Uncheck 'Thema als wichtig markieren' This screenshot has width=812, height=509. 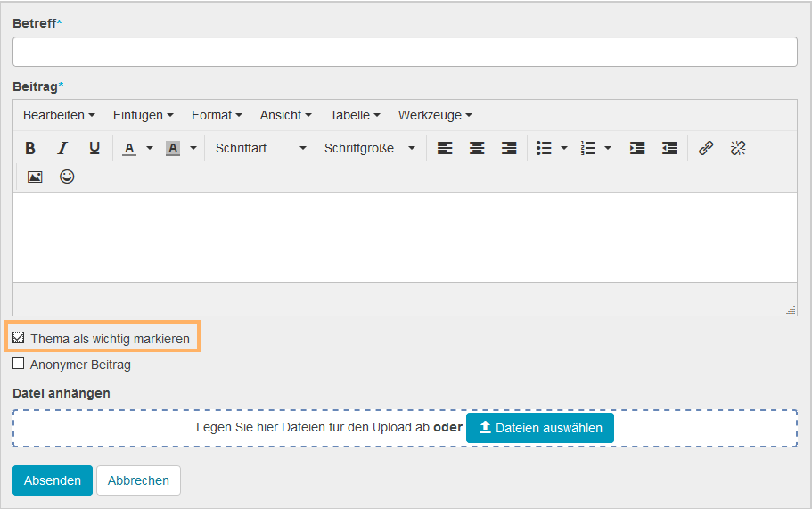pyautogui.click(x=19, y=338)
